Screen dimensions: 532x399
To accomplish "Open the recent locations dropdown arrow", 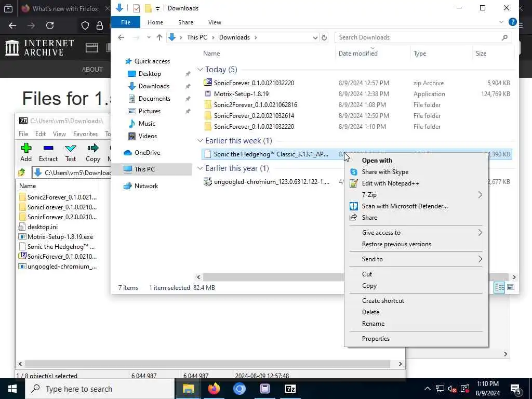I will point(149,37).
